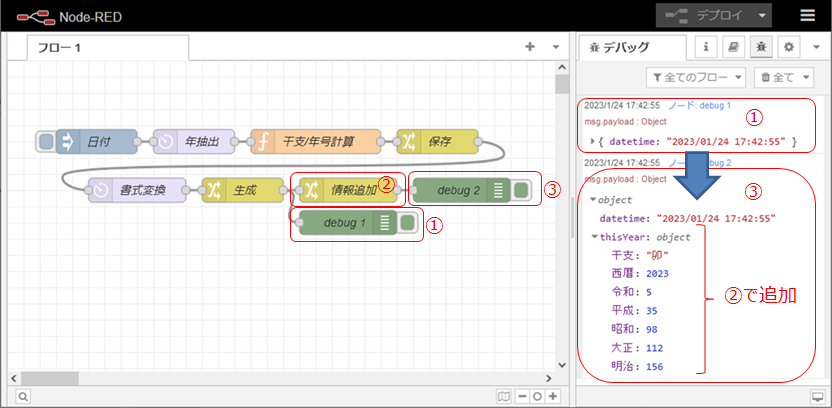Open debug window in new display icon
Image resolution: width=832 pixels, height=408 pixels.
coord(816,396)
